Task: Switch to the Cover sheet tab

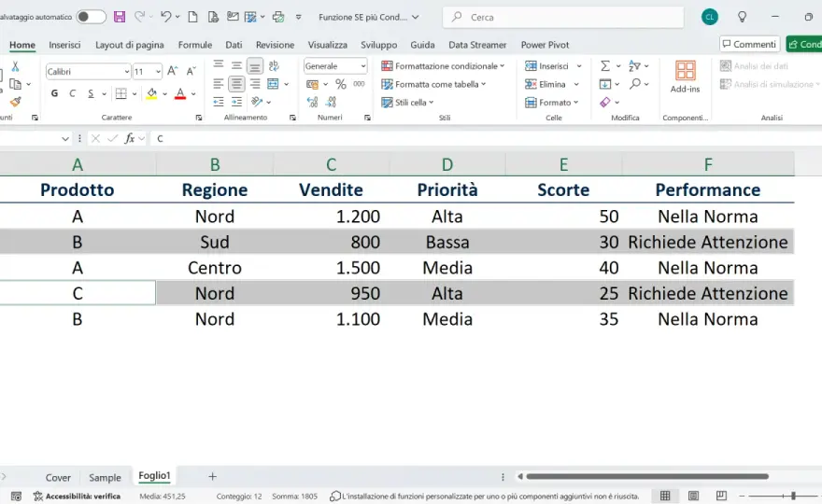Action: [58, 477]
